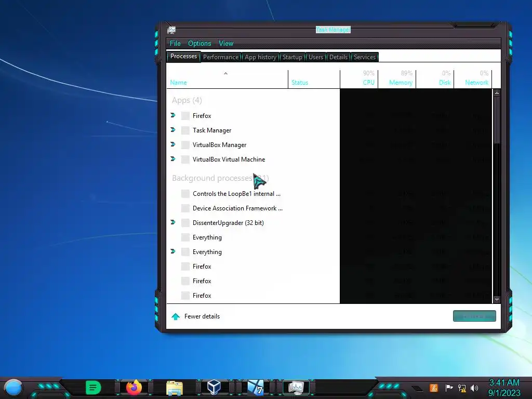Viewport: 532px width, 399px height.
Task: Open the Action Center flag icon
Action: 449,388
